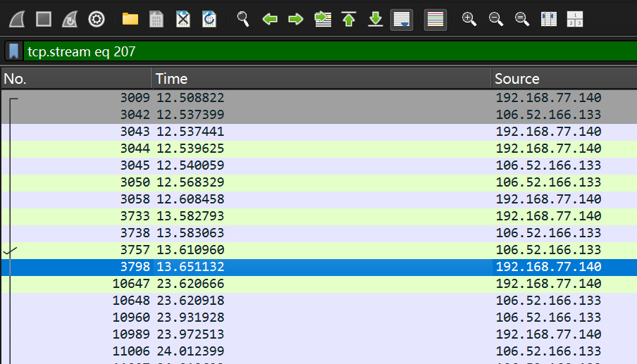Toggle auto scroll during live capture
The image size is (637, 364).
pos(402,19)
